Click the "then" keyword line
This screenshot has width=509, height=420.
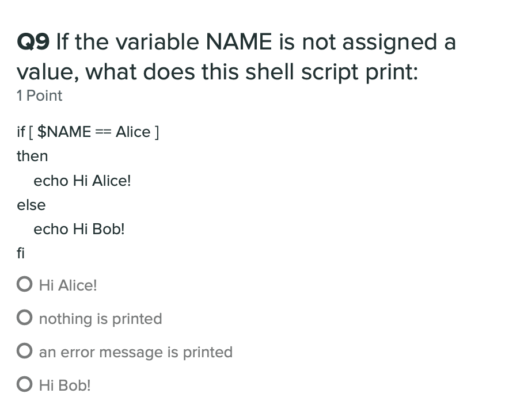(x=32, y=156)
